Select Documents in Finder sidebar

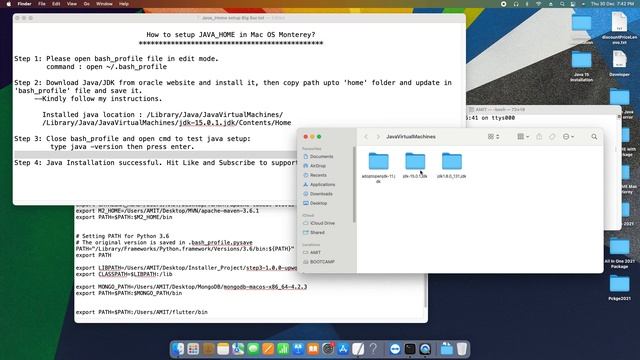[318, 157]
